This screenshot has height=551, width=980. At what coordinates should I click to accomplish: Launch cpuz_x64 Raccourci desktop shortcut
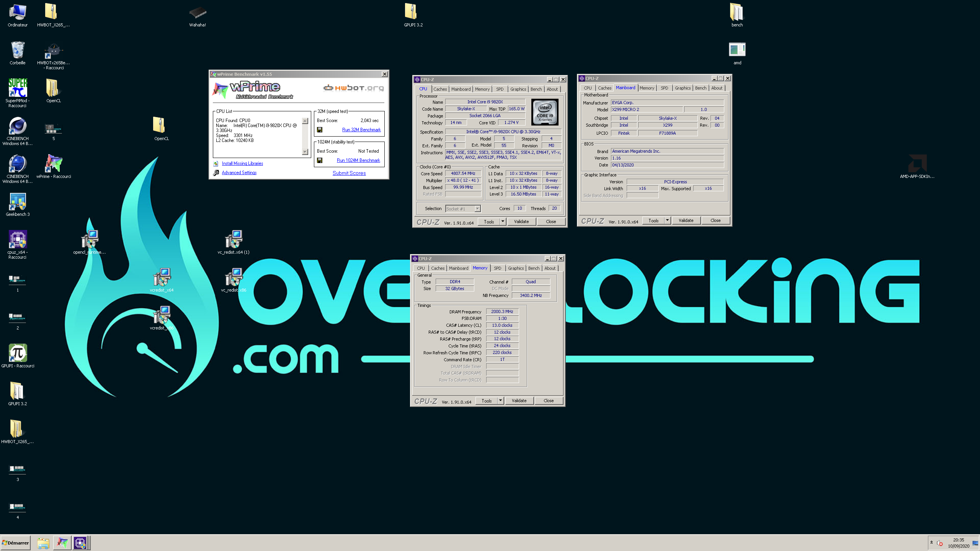(x=18, y=245)
